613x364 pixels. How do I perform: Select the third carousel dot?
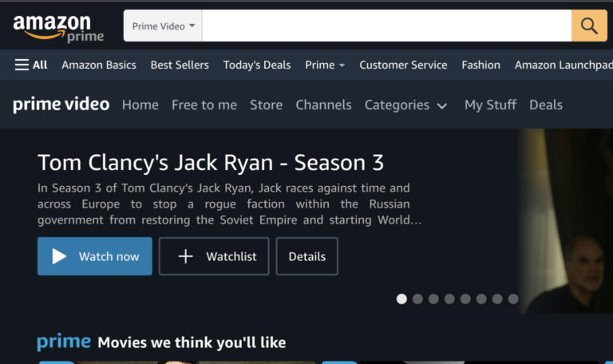(433, 299)
